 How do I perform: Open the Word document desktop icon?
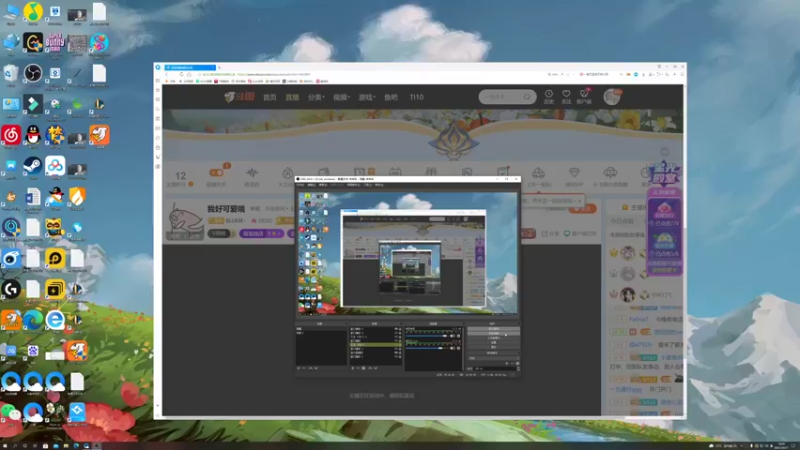[x=33, y=197]
